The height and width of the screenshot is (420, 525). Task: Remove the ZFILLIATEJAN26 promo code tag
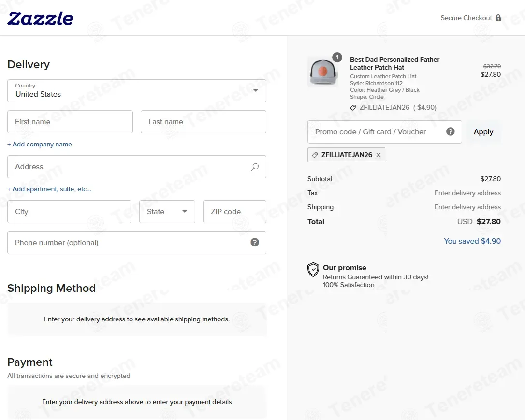379,155
